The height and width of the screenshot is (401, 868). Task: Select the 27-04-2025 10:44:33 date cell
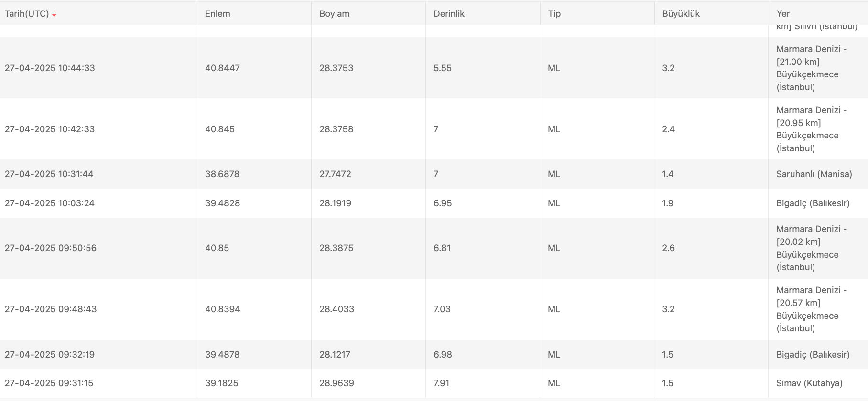[x=50, y=68]
